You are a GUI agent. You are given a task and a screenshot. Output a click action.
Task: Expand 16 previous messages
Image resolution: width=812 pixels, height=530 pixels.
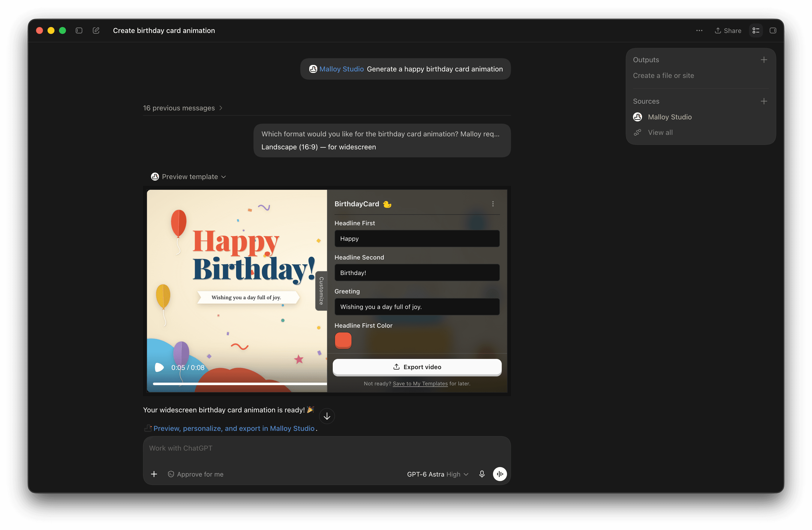(182, 108)
